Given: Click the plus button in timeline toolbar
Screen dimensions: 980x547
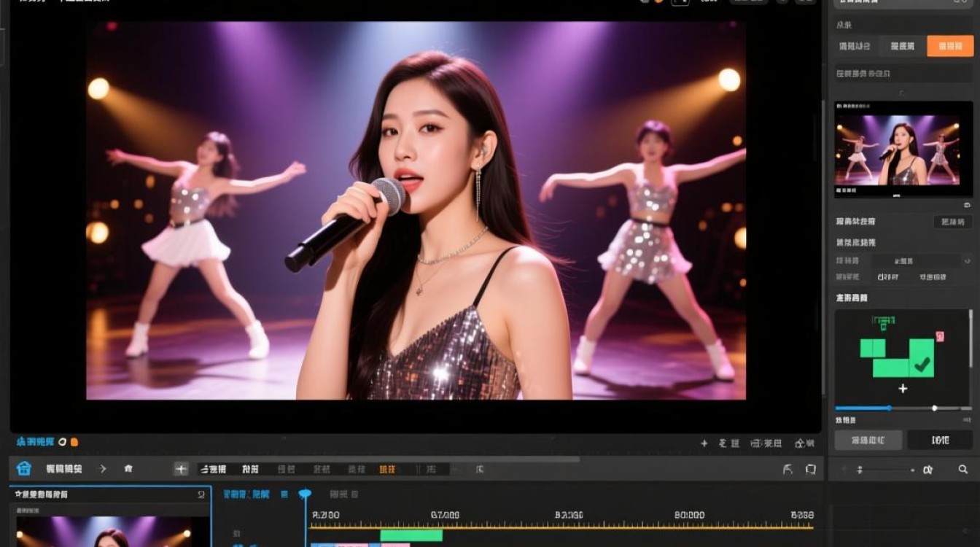Looking at the screenshot, I should 181,469.
